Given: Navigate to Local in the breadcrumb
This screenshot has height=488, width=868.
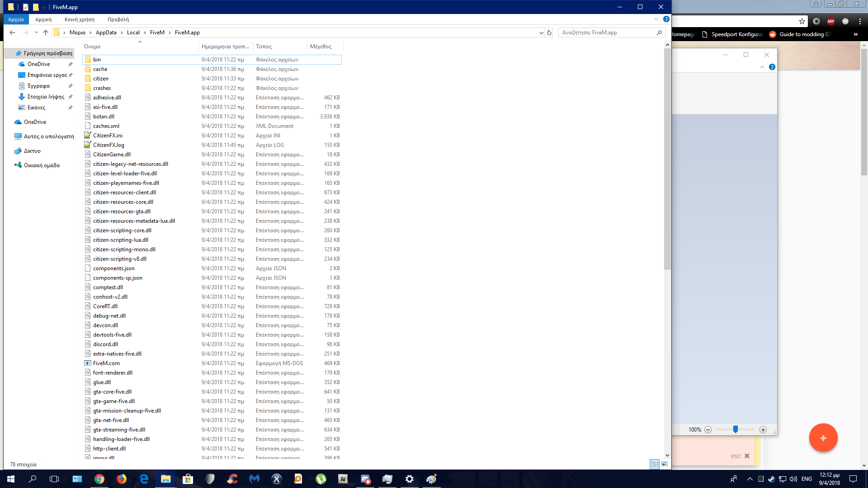Looking at the screenshot, I should pos(133,33).
